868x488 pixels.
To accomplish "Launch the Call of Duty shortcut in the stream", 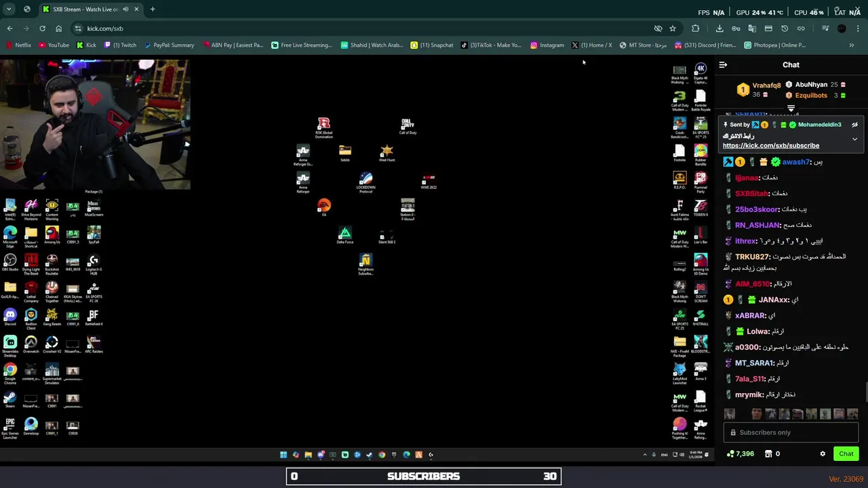I will point(408,126).
